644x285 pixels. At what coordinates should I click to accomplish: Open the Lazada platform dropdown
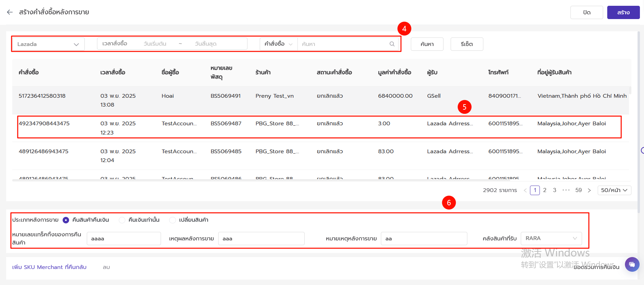point(48,44)
